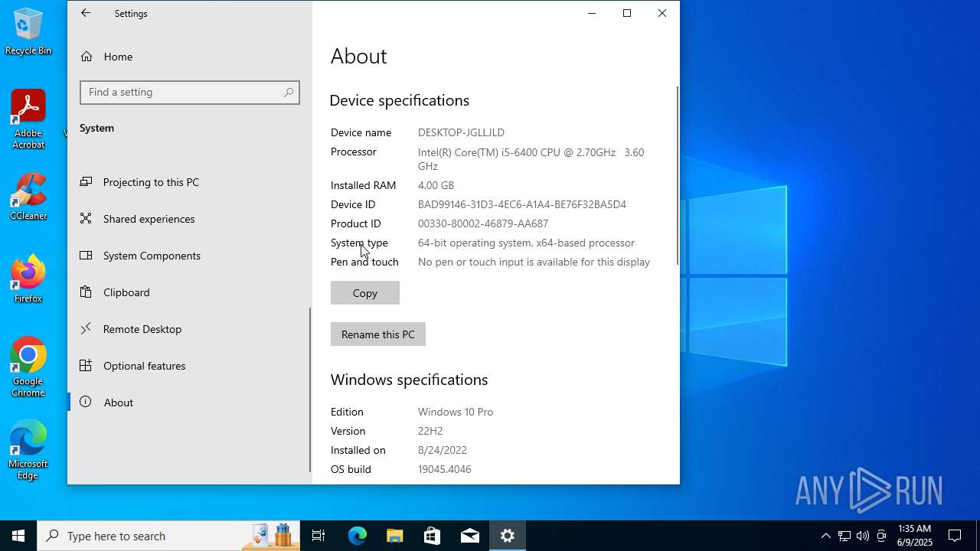The height and width of the screenshot is (551, 980).
Task: Select device name DESKTOP-JGLLJLD text
Action: (461, 132)
